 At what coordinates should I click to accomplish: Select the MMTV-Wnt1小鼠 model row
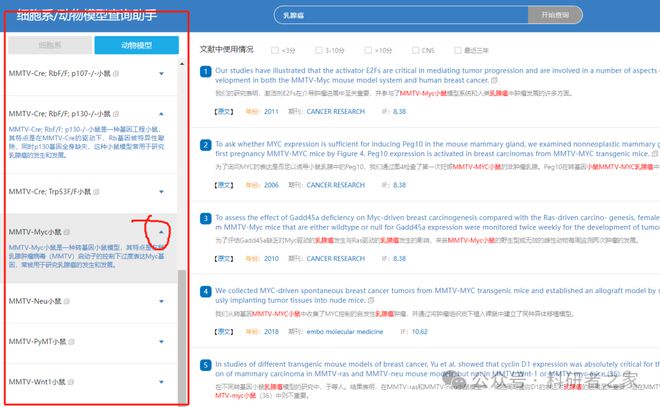click(x=90, y=382)
